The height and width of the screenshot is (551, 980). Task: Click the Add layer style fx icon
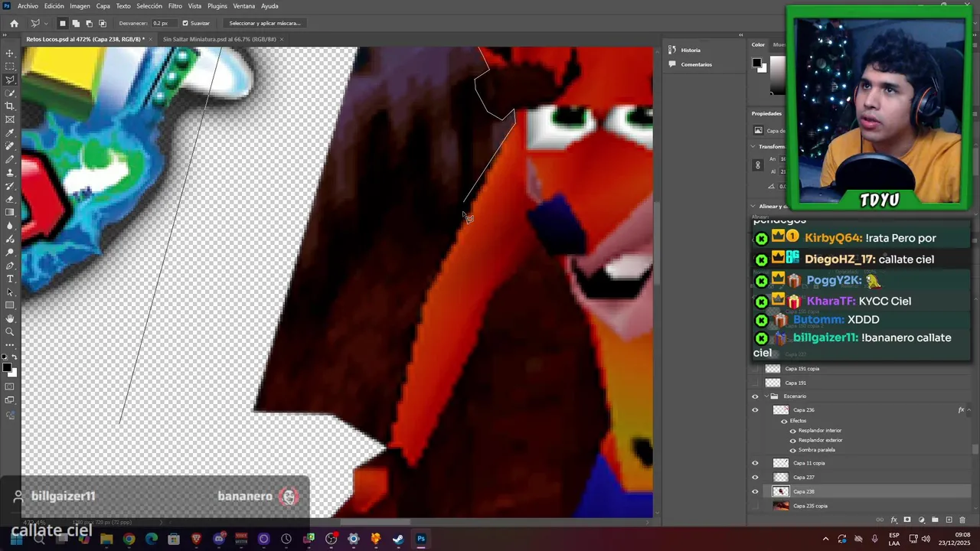click(x=893, y=520)
